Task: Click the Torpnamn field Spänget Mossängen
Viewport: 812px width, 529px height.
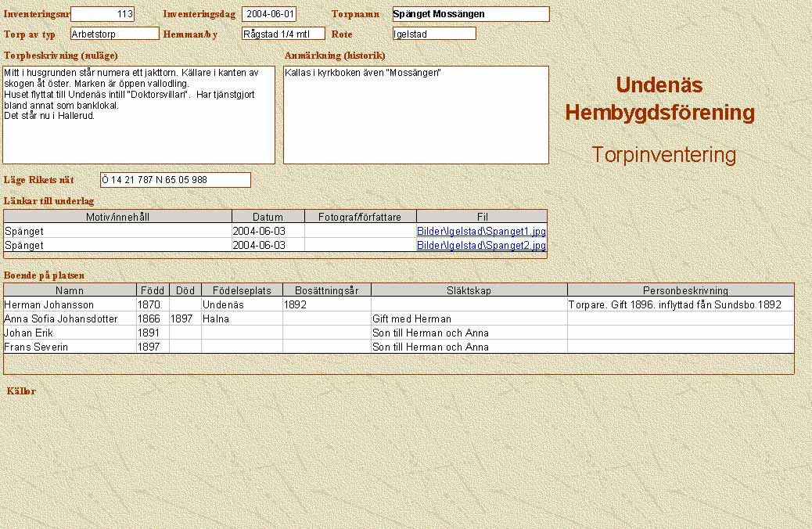Action: (x=470, y=14)
